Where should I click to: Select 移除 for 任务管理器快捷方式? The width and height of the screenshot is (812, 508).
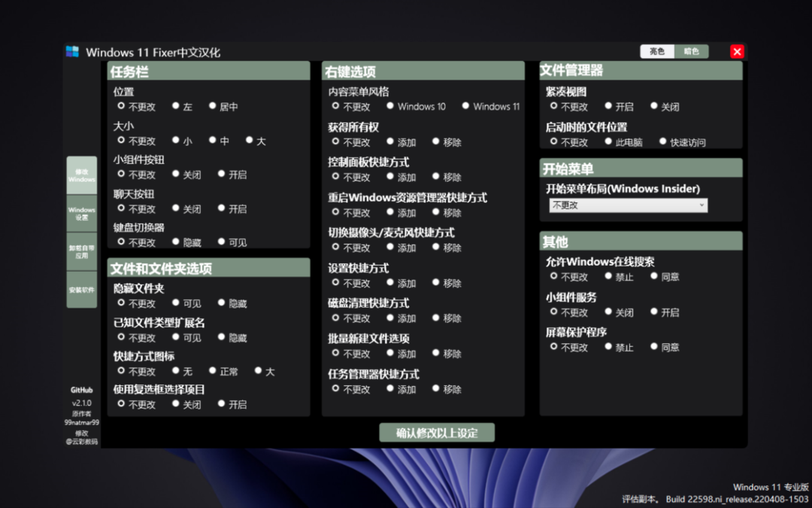447,389
